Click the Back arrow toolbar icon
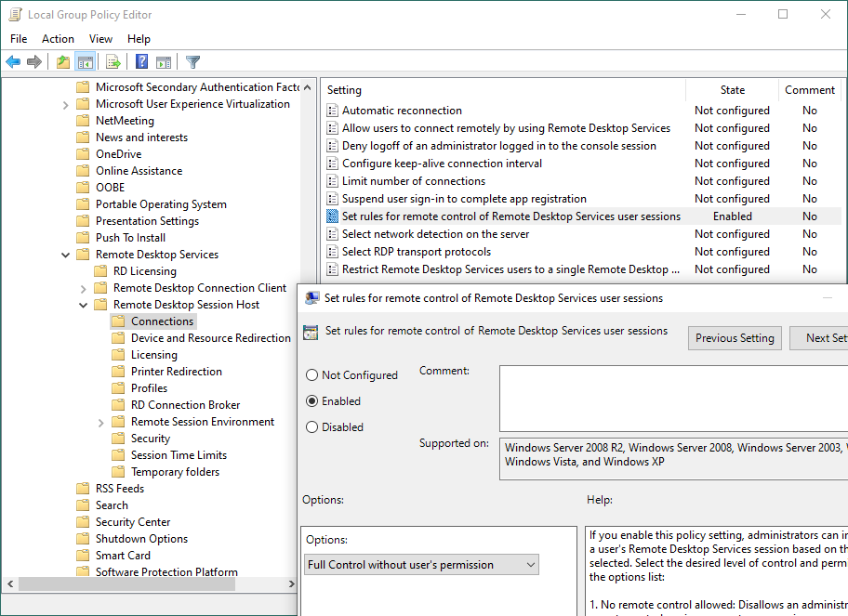The image size is (848, 616). 13,62
